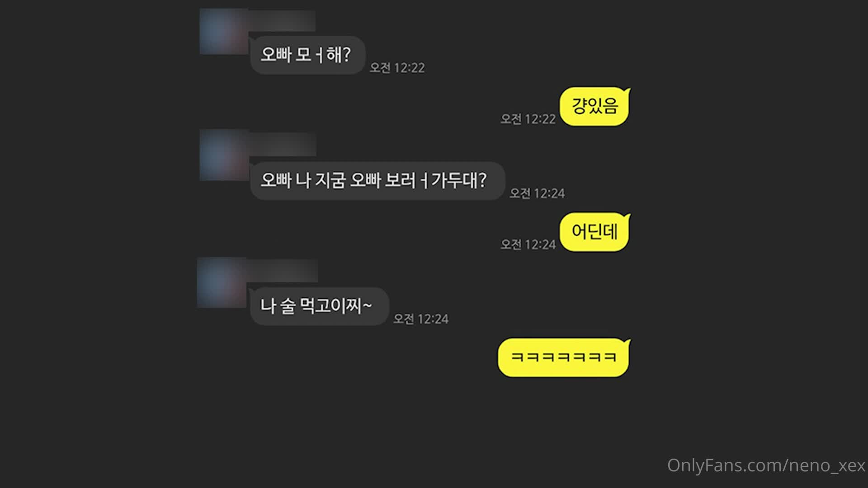
Task: Click the 오전 12:22 timestamp beside 걍있음
Action: click(528, 119)
